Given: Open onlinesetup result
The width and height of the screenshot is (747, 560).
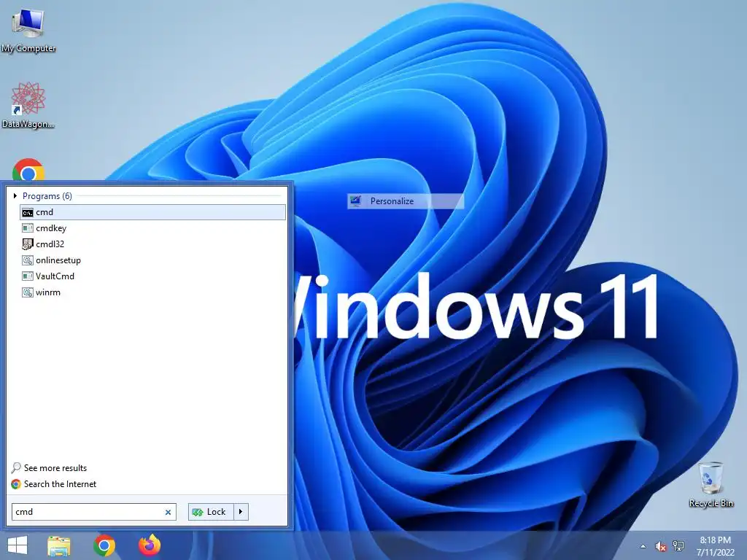Looking at the screenshot, I should click(x=153, y=260).
